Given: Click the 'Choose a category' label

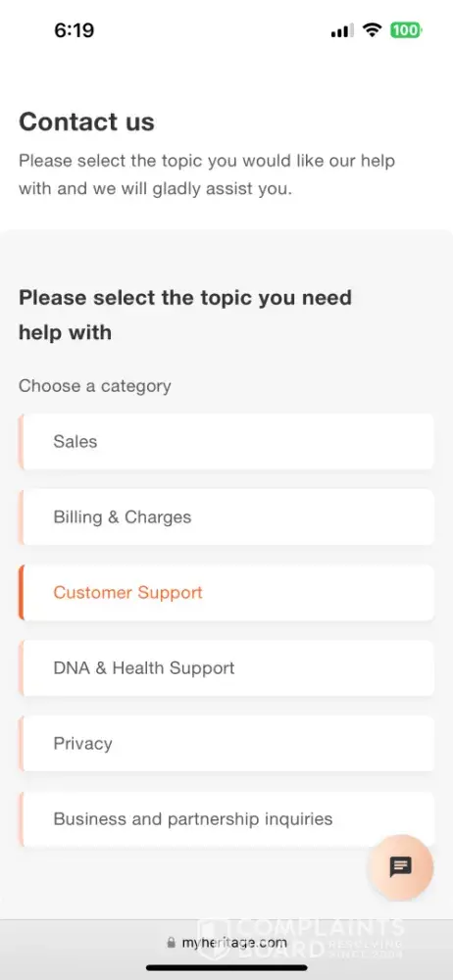Looking at the screenshot, I should pyautogui.click(x=94, y=385).
